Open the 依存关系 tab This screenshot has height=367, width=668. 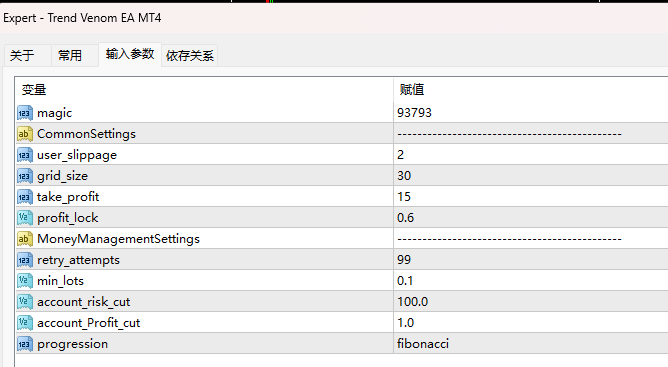190,55
